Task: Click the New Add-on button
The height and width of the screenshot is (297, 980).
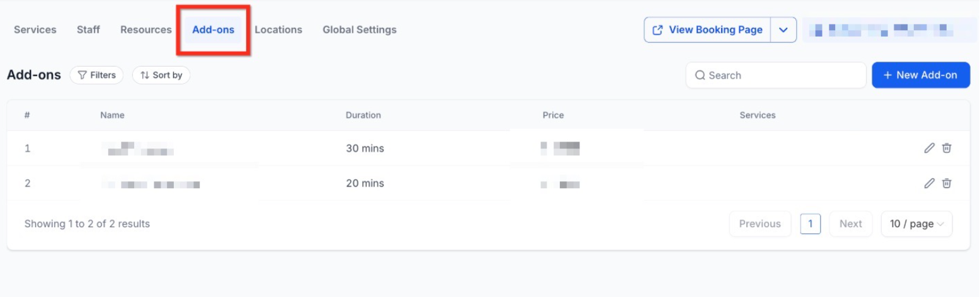Action: coord(920,76)
